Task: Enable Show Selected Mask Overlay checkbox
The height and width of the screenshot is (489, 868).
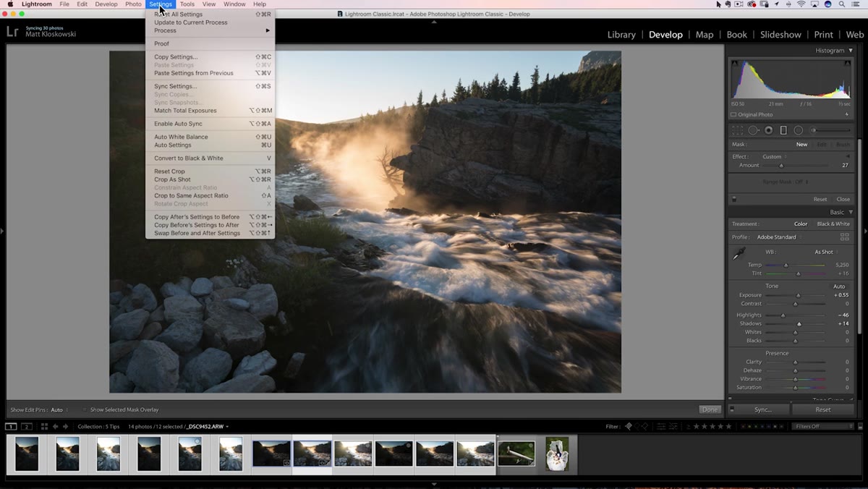Action: point(85,409)
